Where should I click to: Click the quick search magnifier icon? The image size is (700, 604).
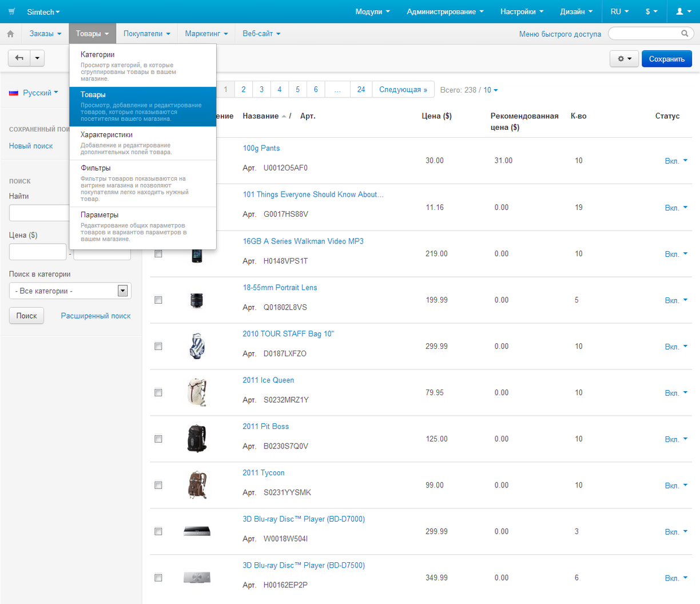(685, 34)
